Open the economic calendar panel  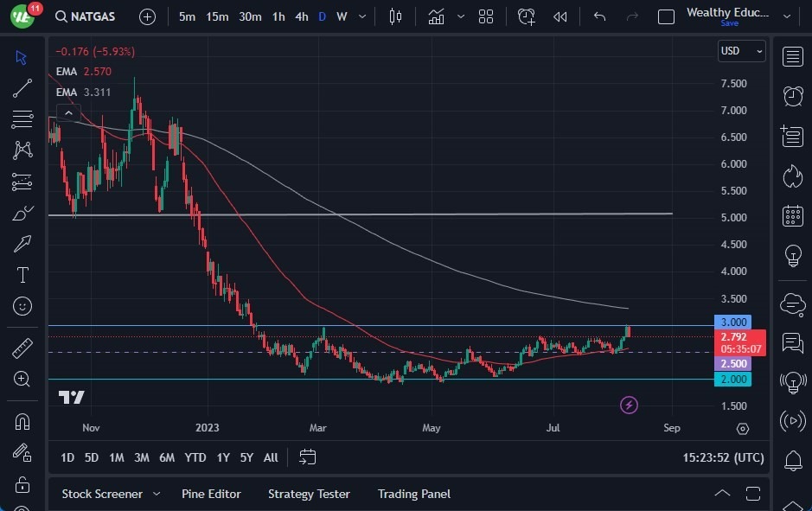793,216
